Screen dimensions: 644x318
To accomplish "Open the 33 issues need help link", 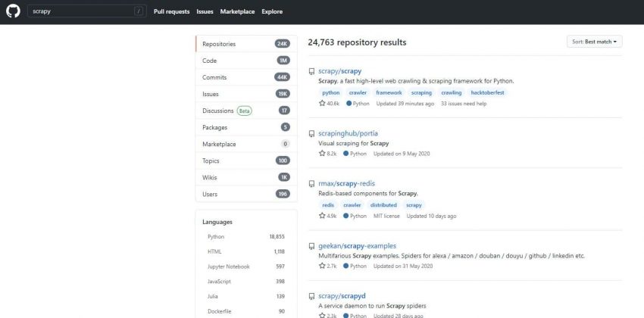I will (464, 104).
